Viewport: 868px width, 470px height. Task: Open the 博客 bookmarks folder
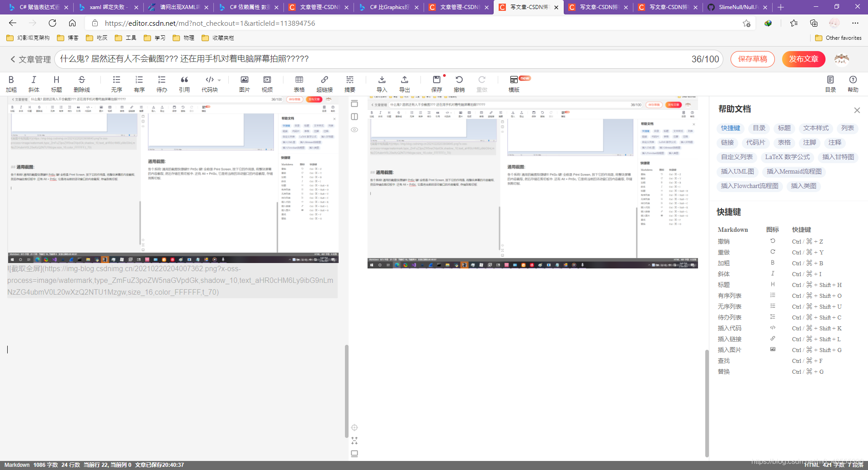(68, 38)
